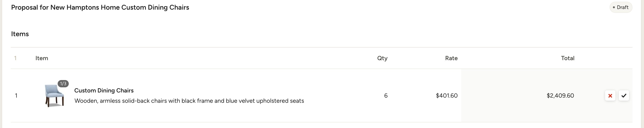Confirm the row edit with checkmark
The height and width of the screenshot is (128, 644).
click(624, 96)
